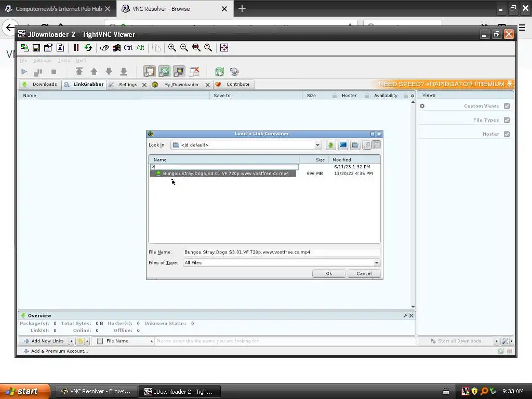Screen dimensions: 532x399
Task: Open TightVNC new connection icon
Action: (x=24, y=47)
